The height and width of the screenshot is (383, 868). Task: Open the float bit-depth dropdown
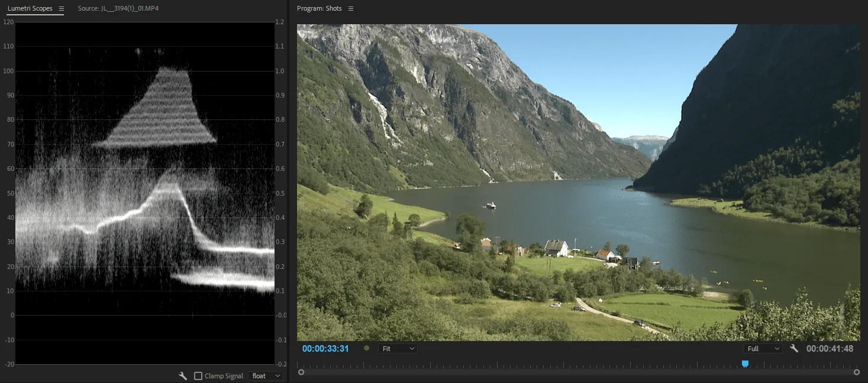[265, 376]
